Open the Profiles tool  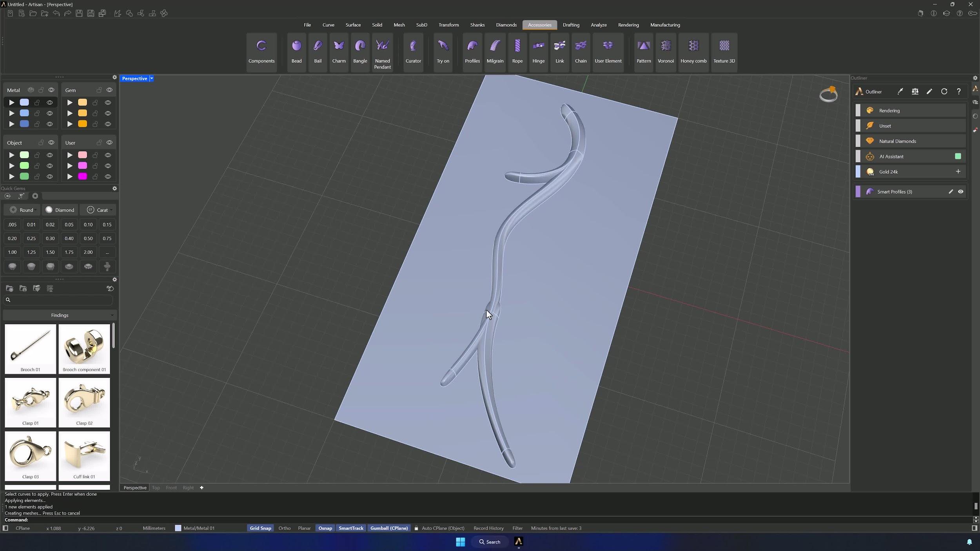point(472,52)
